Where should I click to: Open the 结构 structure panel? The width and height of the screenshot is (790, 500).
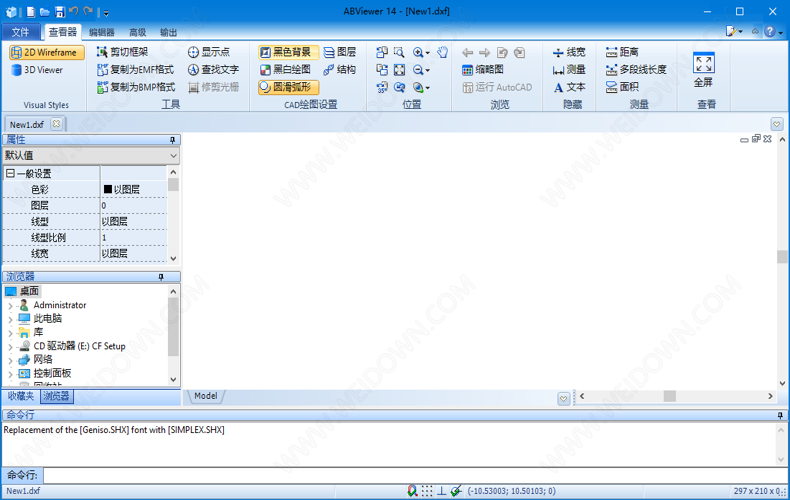tap(340, 70)
